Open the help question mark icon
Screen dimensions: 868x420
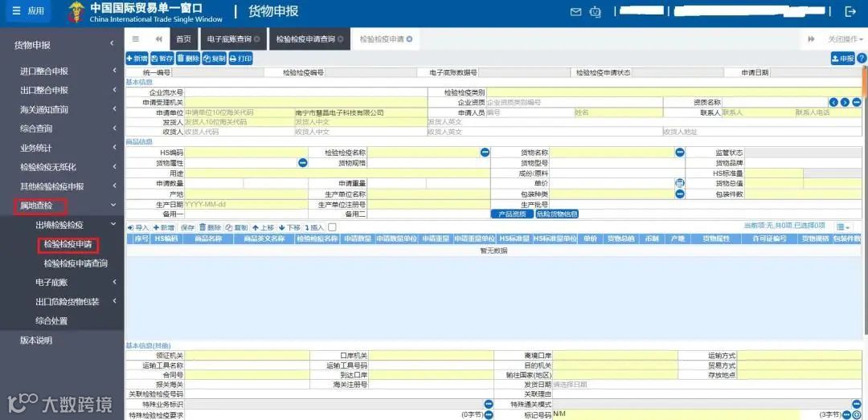click(x=862, y=59)
